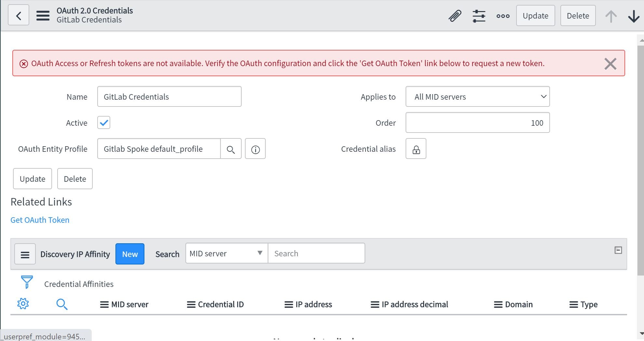Sort by Type column header
The width and height of the screenshot is (644, 341).
589,305
